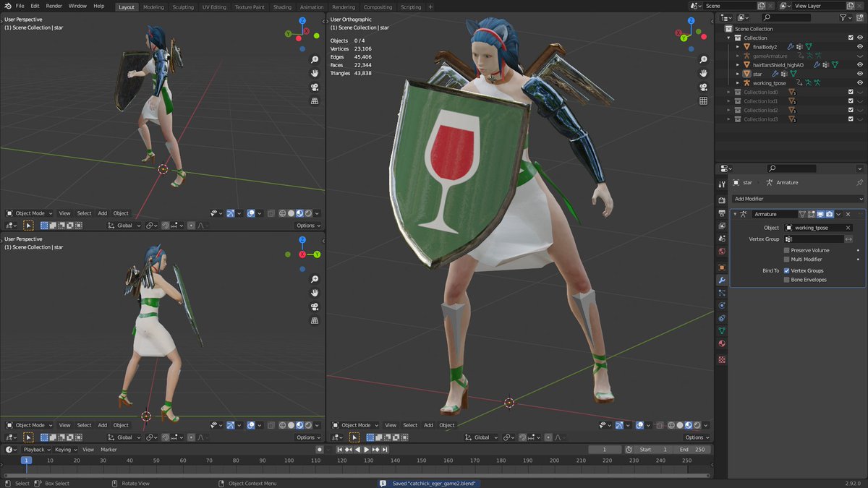Select the Modifier wrench properties tab
The height and width of the screenshot is (488, 868).
tap(722, 280)
